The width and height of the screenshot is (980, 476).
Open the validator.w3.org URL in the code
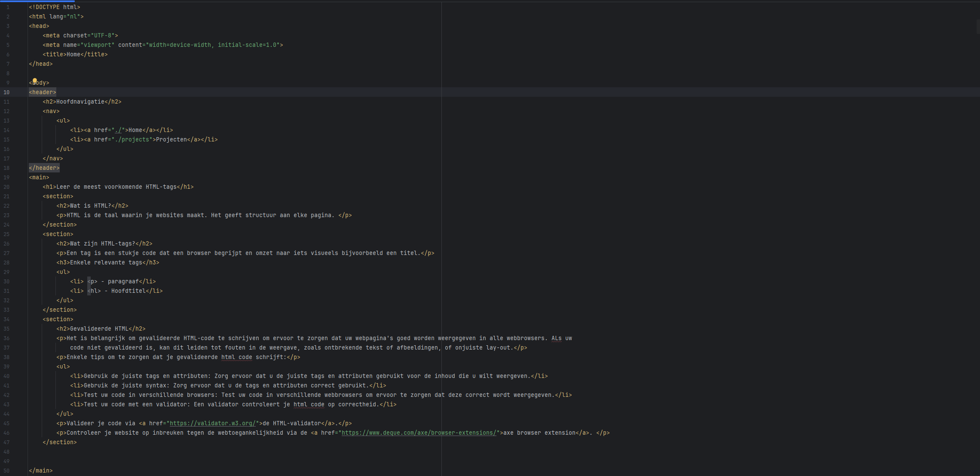pyautogui.click(x=213, y=424)
